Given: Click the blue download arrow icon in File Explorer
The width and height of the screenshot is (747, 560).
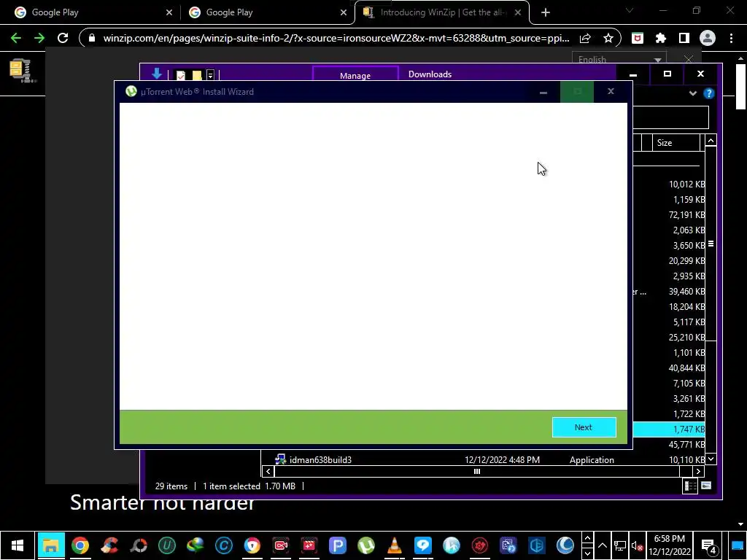Looking at the screenshot, I should pyautogui.click(x=156, y=74).
